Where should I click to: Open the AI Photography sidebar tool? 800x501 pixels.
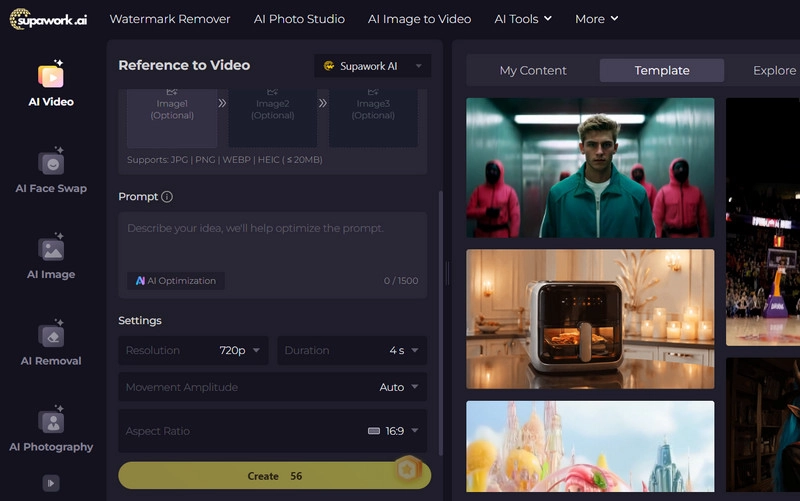tap(51, 429)
